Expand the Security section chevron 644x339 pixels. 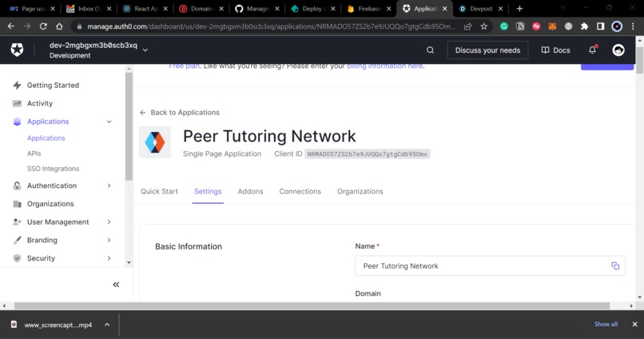[109, 258]
